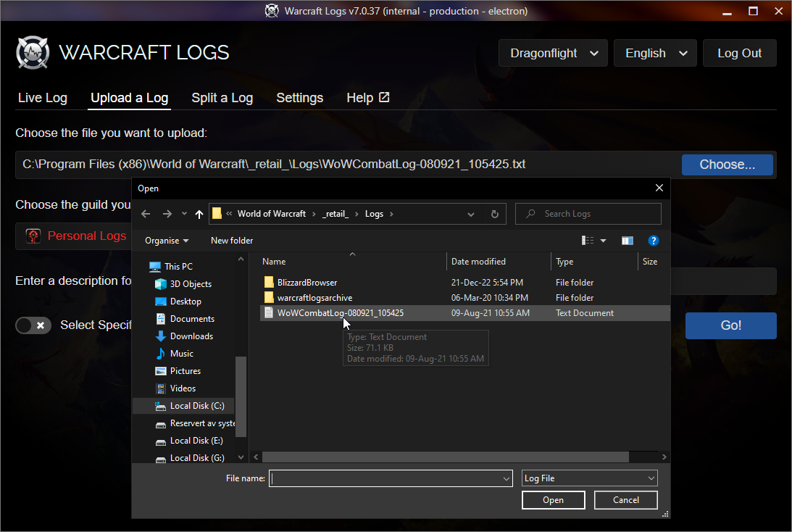This screenshot has height=532, width=792.
Task: Open the Organise menu
Action: (167, 241)
